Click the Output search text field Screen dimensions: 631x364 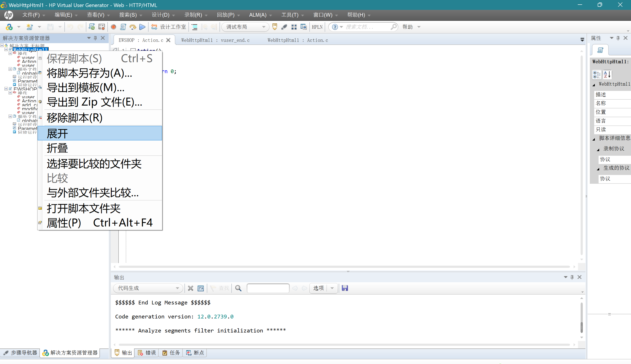point(268,288)
